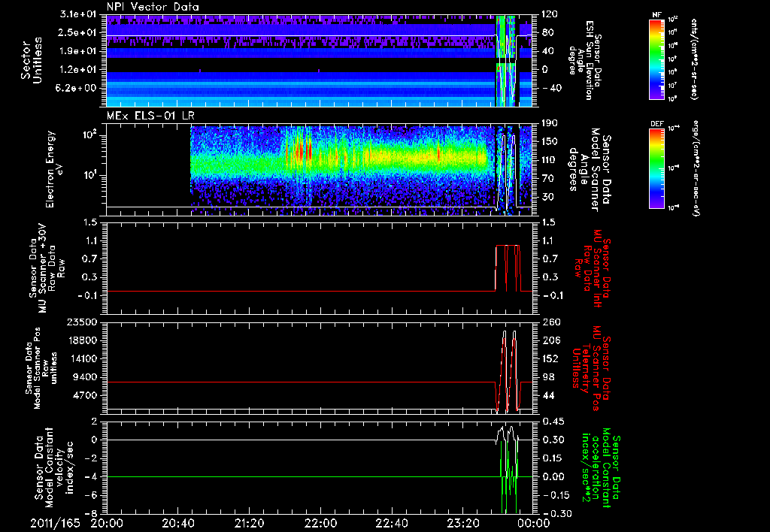770x532 pixels.
Task: Click the "ESH Sun Elevation Angle" axis label
Action: 584,60
